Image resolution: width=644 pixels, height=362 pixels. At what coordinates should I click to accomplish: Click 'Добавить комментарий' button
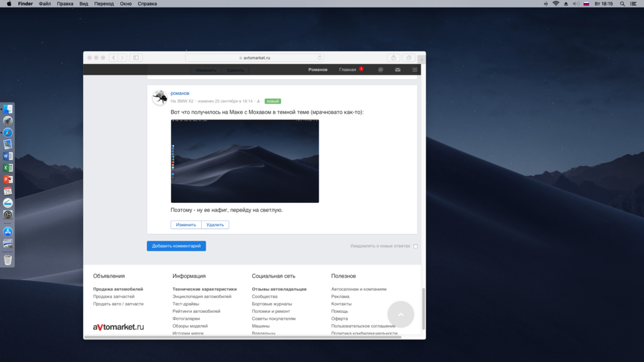point(176,246)
